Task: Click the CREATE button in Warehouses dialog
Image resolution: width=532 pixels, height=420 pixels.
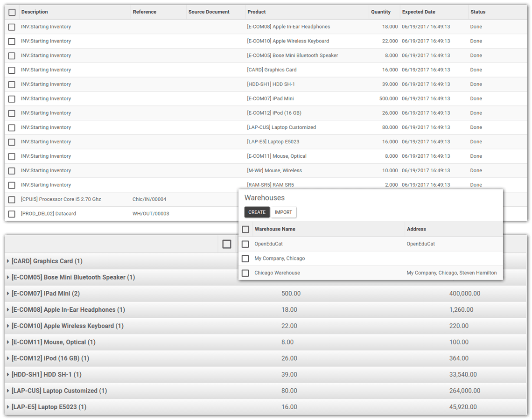Action: click(x=257, y=212)
